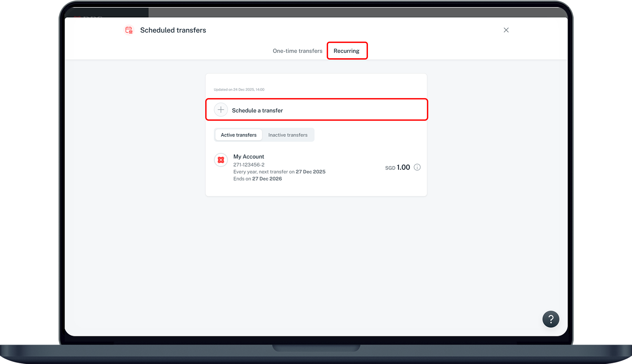Open the My Account transfer entry
Viewport: 632px width, 364px height.
point(249,157)
